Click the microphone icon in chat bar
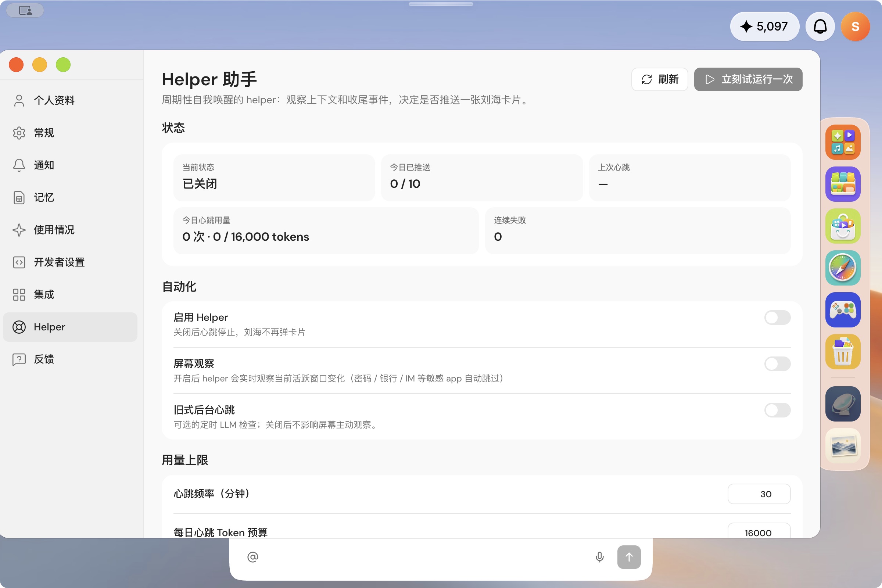This screenshot has width=882, height=588. 600,557
